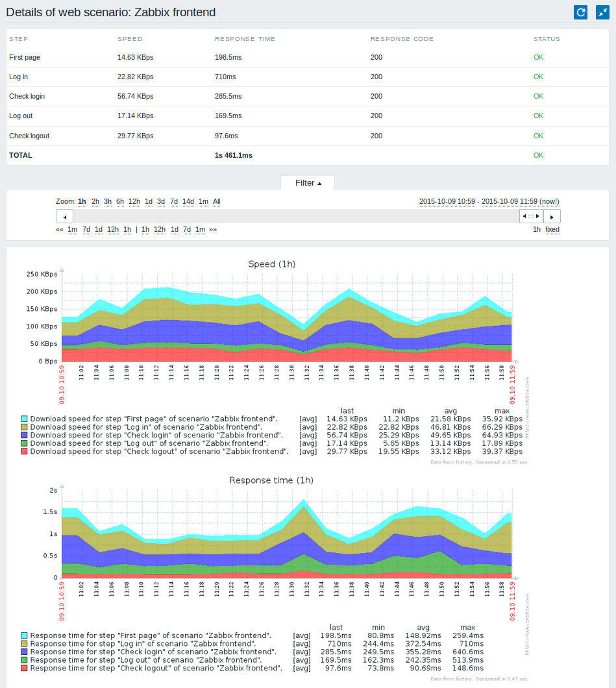Viewport: 616px width, 688px height.
Task: Toggle the fixed time period link
Action: (552, 229)
